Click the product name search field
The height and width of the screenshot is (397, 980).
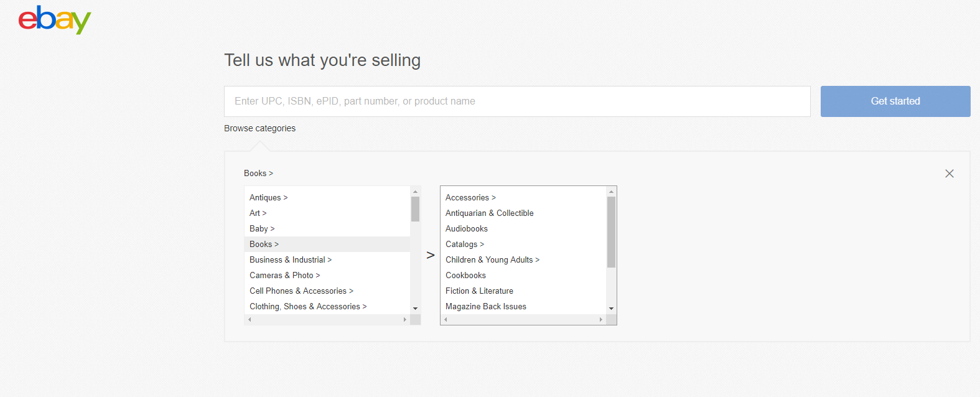[x=516, y=101]
